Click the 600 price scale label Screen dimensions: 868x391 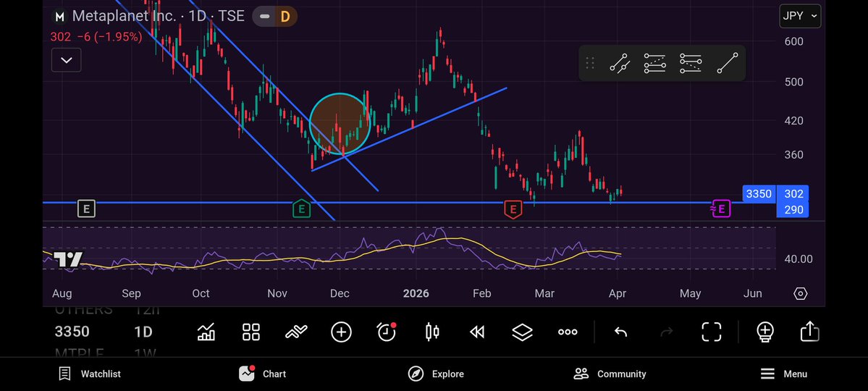[794, 41]
